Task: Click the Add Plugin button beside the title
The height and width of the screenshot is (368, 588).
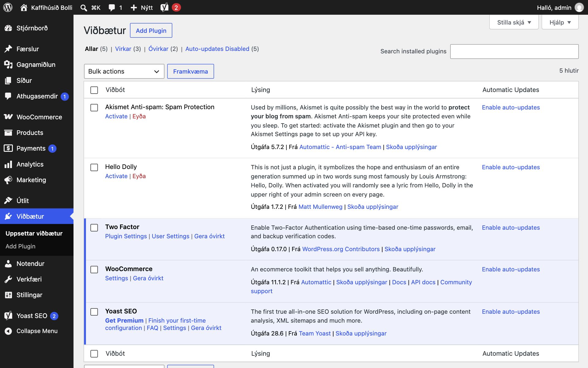Action: coord(151,30)
